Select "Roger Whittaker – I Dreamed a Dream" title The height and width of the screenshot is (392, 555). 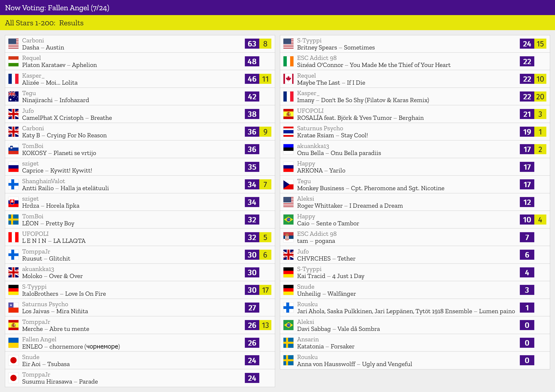coord(350,206)
